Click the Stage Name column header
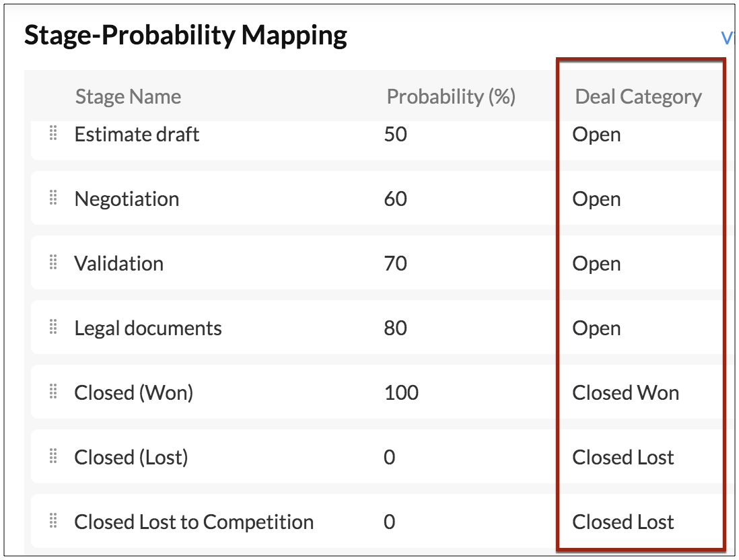 point(128,97)
